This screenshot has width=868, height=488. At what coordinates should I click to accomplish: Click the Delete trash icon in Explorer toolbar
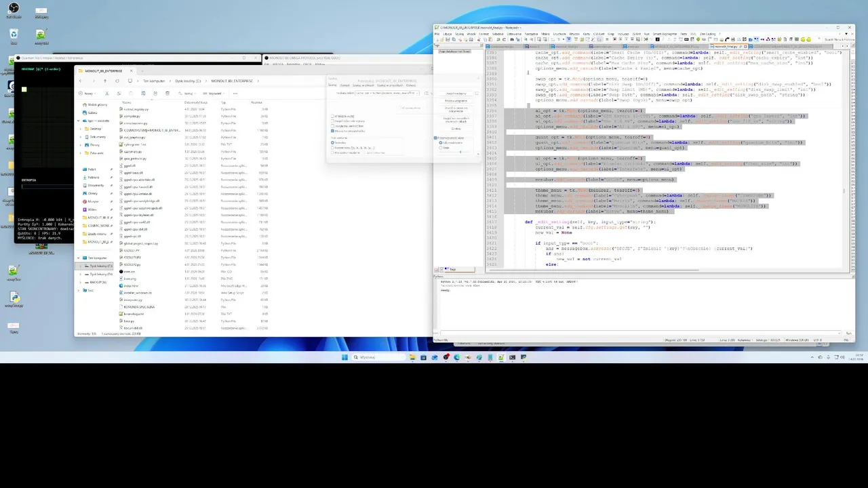tap(167, 94)
